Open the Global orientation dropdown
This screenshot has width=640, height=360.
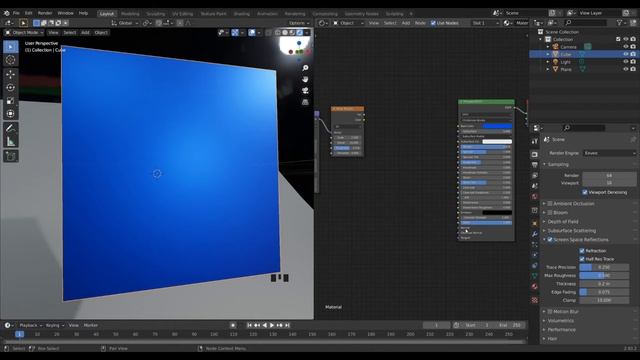point(125,23)
